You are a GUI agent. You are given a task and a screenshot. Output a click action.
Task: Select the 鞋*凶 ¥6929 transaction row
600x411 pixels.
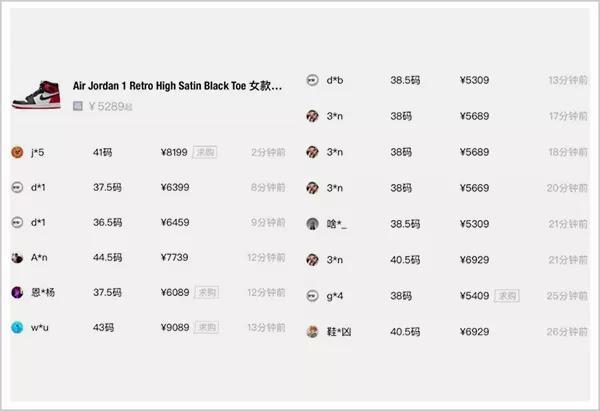[x=447, y=331]
